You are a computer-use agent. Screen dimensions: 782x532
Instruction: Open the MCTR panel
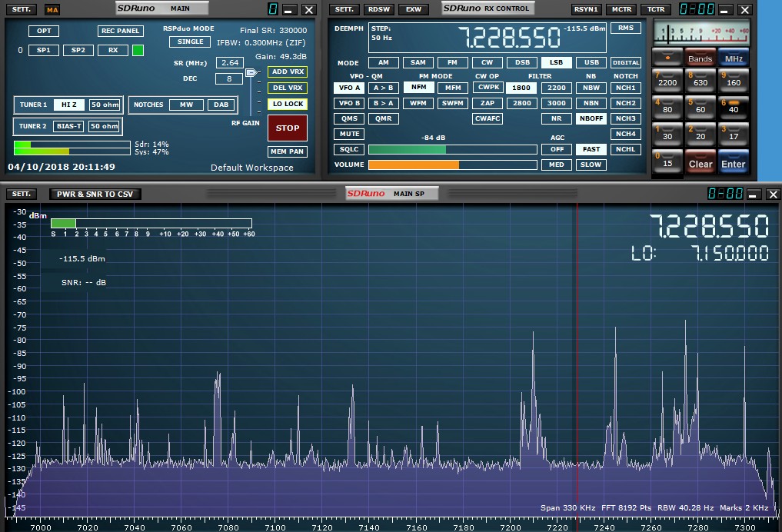pyautogui.click(x=621, y=9)
